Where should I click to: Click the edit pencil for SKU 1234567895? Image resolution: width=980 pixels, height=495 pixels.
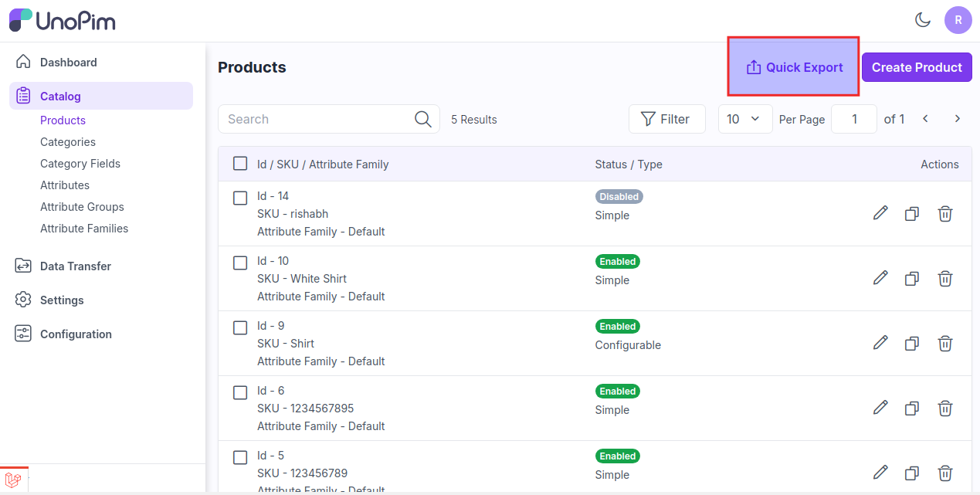click(x=880, y=409)
